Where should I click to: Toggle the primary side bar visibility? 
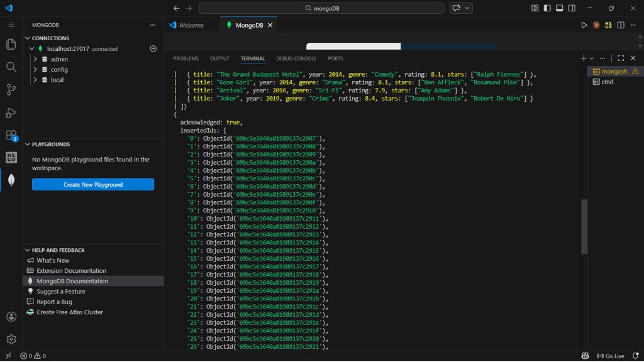pos(547,8)
